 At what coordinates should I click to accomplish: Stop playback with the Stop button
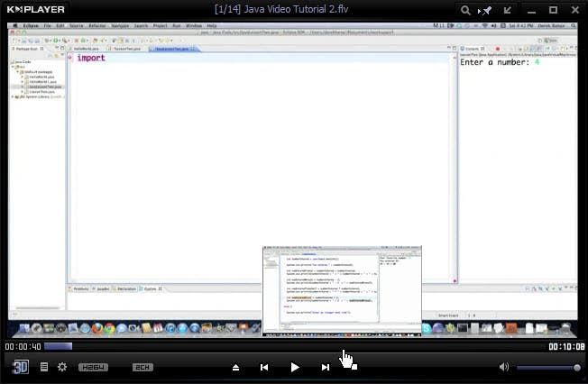coord(354,367)
